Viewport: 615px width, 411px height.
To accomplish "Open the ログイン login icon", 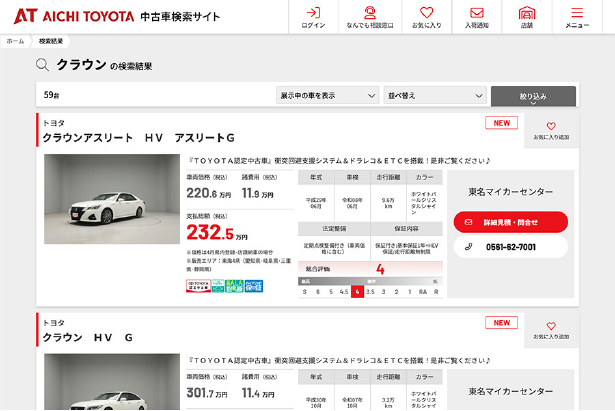I will pos(313,17).
